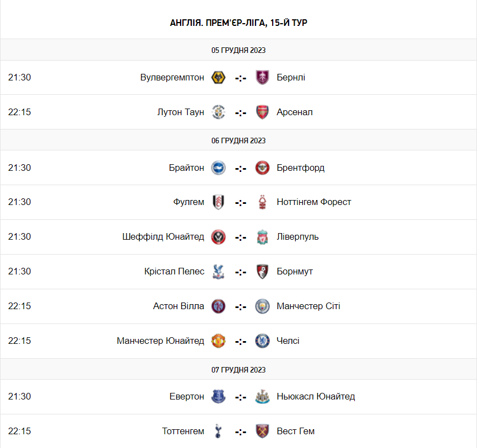The height and width of the screenshot is (448, 477).
Task: Open the Бернлі team link
Action: pyautogui.click(x=291, y=77)
